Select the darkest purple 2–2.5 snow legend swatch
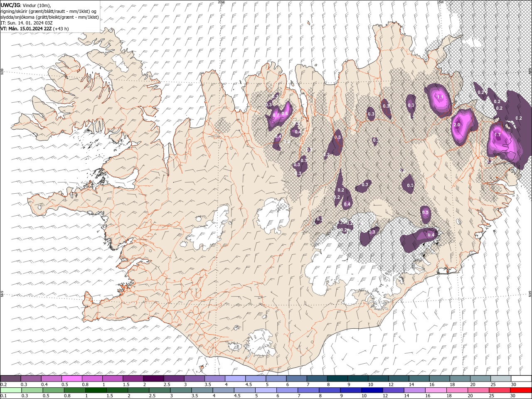 (153, 379)
